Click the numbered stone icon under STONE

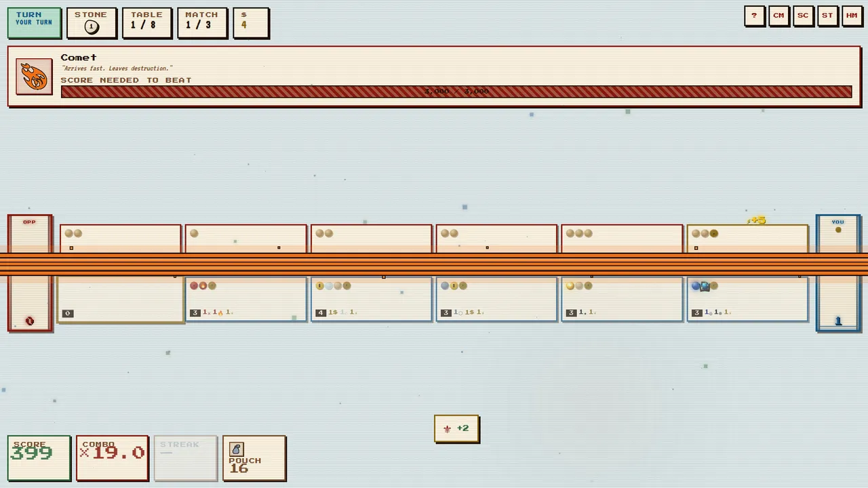pyautogui.click(x=92, y=27)
